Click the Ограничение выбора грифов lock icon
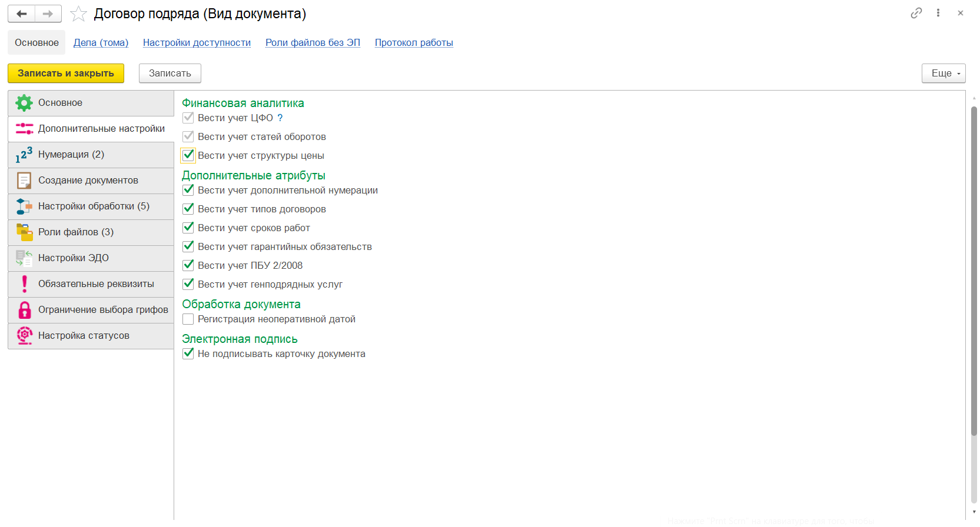 coord(24,310)
